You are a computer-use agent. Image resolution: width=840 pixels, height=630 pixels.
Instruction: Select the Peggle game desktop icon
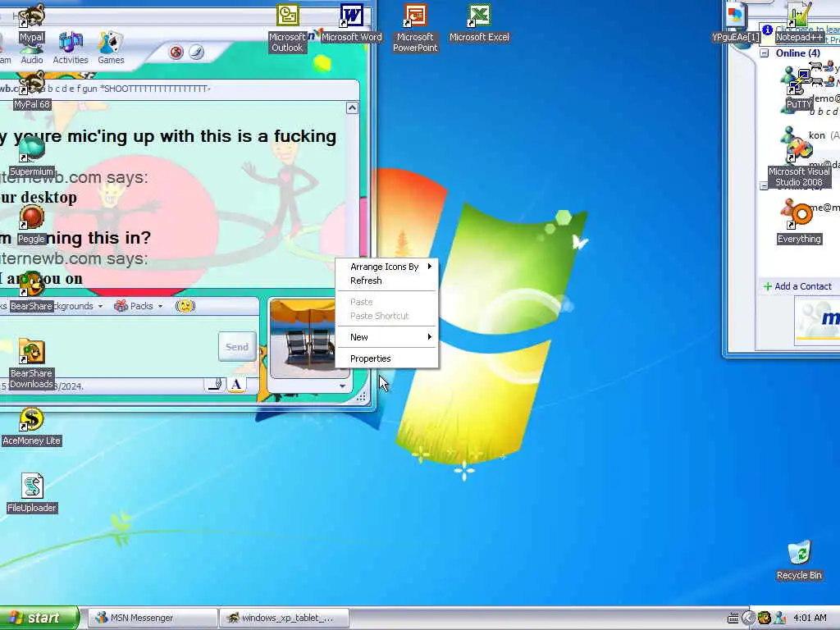tap(32, 225)
